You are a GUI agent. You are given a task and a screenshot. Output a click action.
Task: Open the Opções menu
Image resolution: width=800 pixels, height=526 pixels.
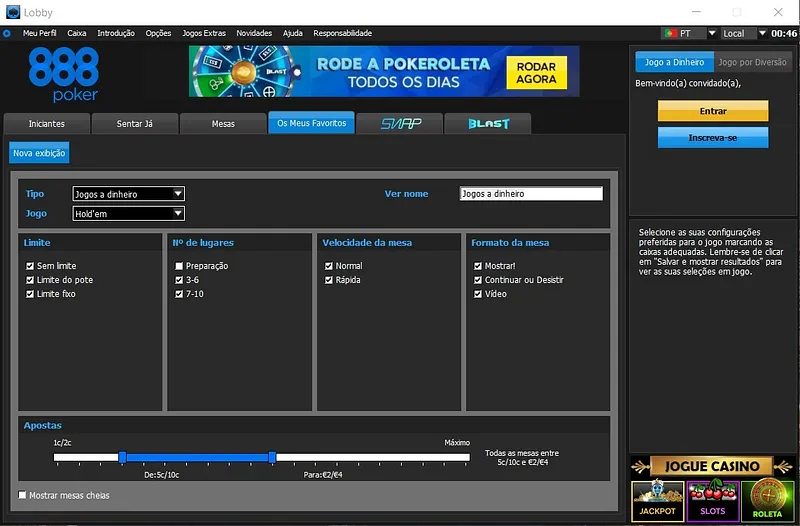[x=158, y=33]
